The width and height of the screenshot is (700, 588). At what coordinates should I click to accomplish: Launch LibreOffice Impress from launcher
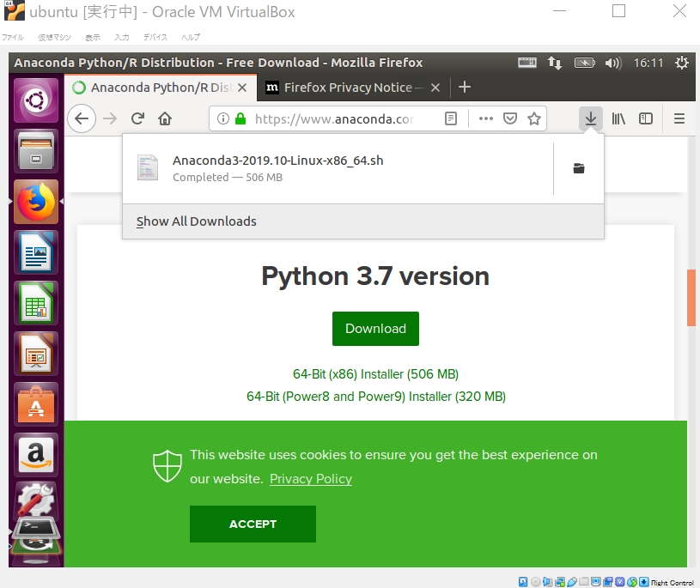coord(36,355)
